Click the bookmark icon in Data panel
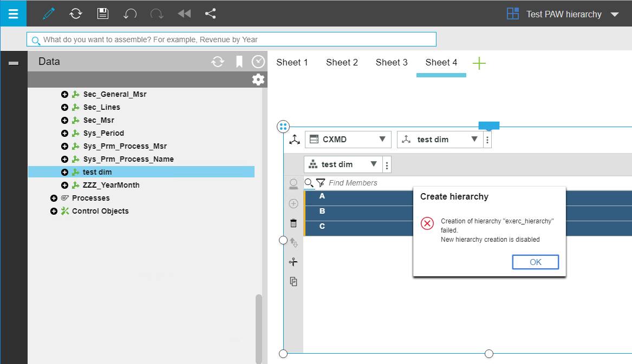This screenshot has width=632, height=364. (x=239, y=62)
